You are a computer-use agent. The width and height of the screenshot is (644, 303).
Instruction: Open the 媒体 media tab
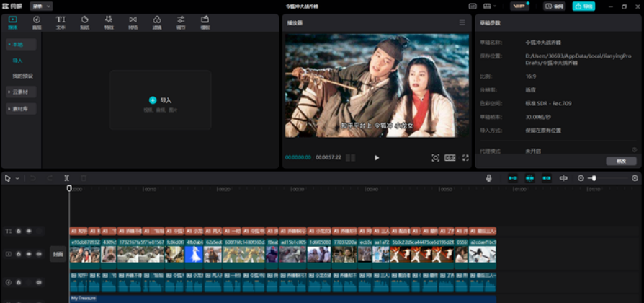(12, 22)
